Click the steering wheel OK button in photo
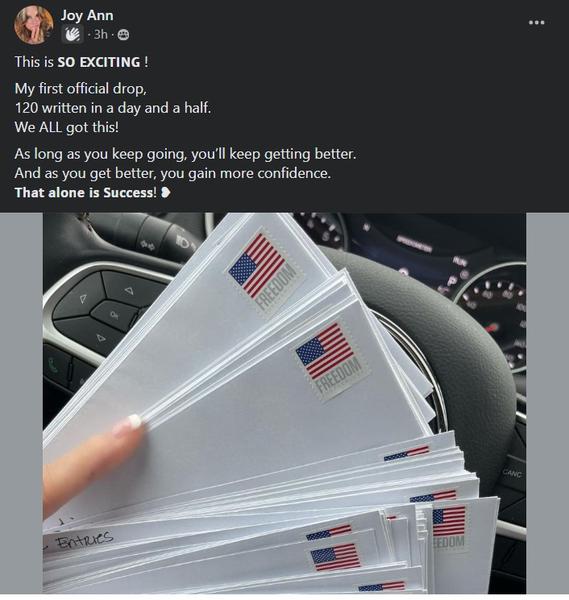This screenshot has width=569, height=600. (x=113, y=315)
